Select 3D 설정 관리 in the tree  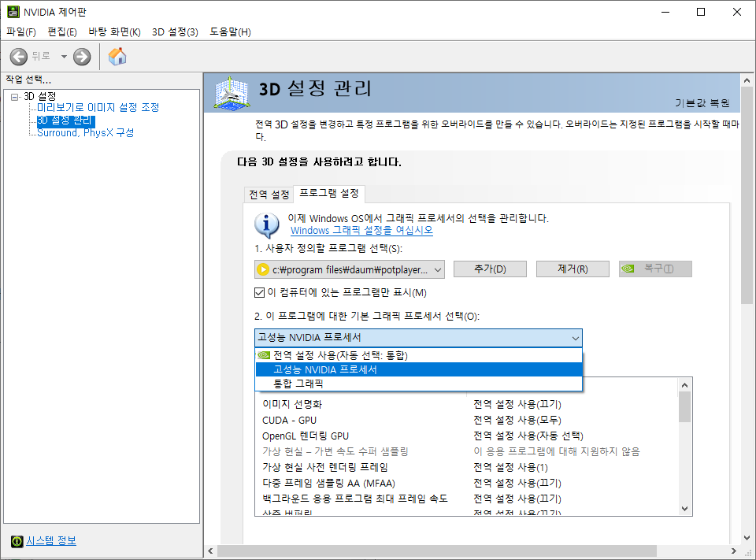coord(66,120)
